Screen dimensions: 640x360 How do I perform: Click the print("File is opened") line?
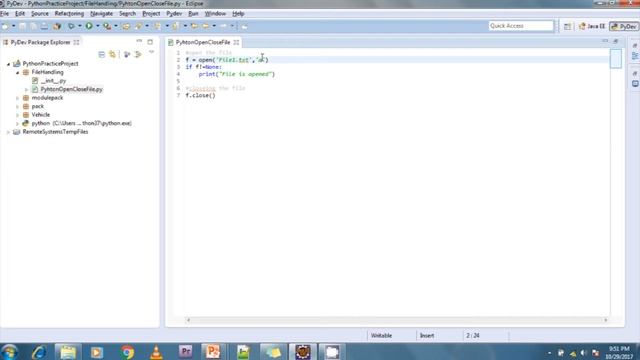pos(237,74)
